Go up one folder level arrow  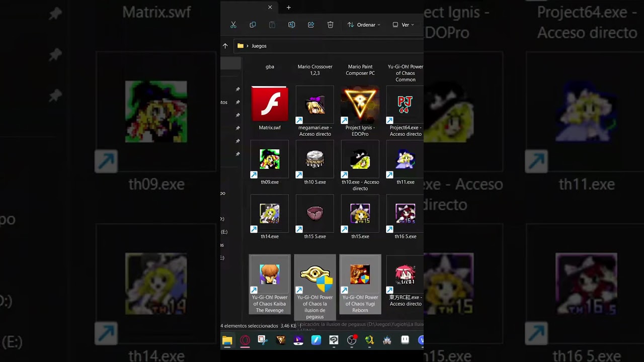click(x=225, y=46)
